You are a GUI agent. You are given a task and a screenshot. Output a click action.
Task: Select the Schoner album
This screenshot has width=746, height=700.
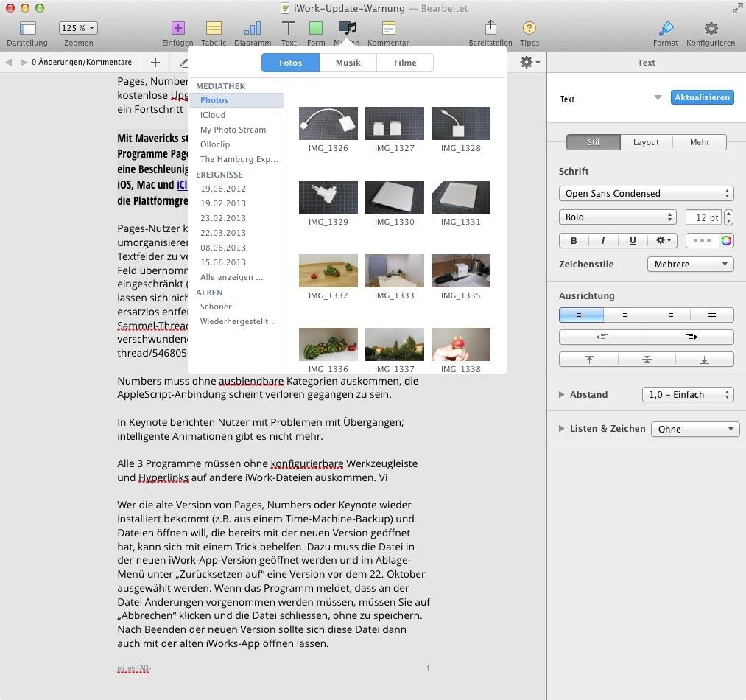tap(216, 307)
